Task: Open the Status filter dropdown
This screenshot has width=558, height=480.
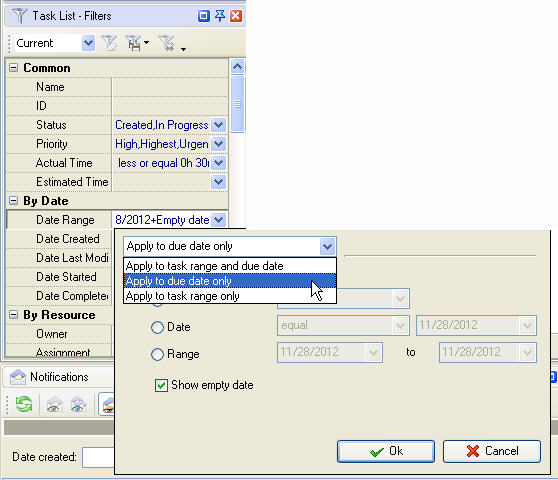Action: 218,125
